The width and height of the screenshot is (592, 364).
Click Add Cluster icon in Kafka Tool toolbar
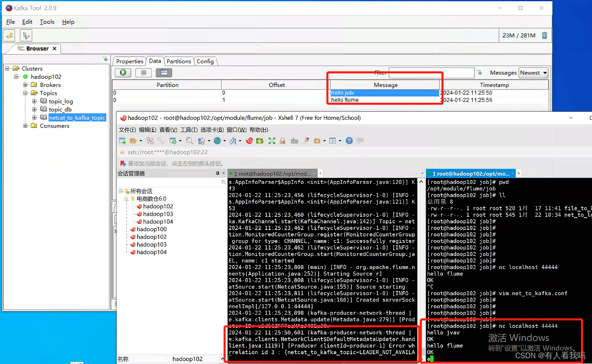(9, 36)
